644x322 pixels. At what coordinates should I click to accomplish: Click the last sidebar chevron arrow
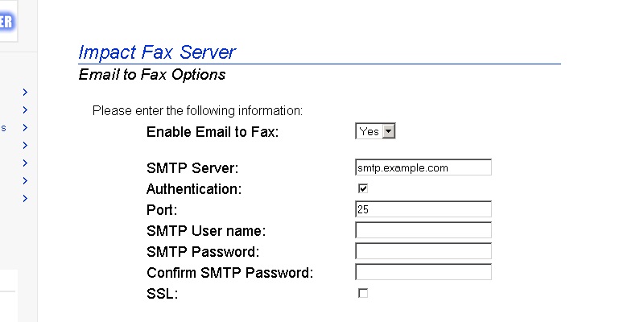tap(26, 198)
